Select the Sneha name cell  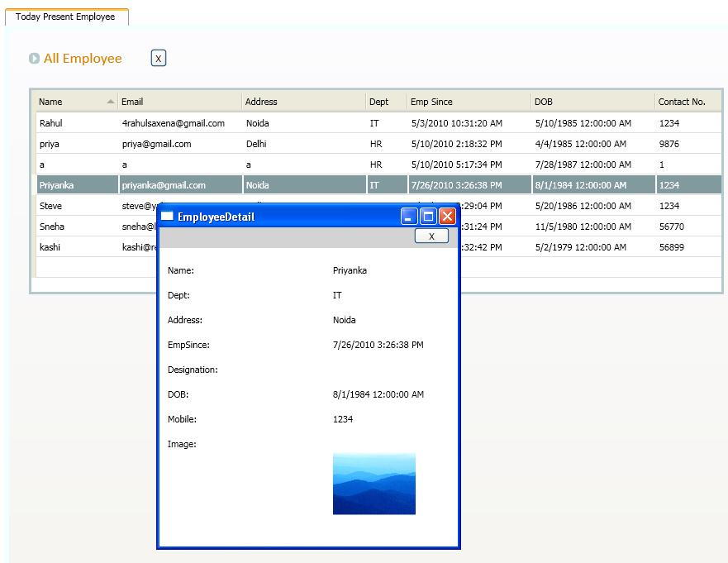coord(77,227)
